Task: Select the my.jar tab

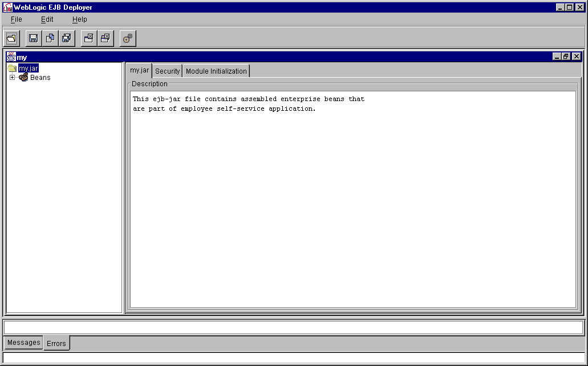Action: click(x=139, y=70)
